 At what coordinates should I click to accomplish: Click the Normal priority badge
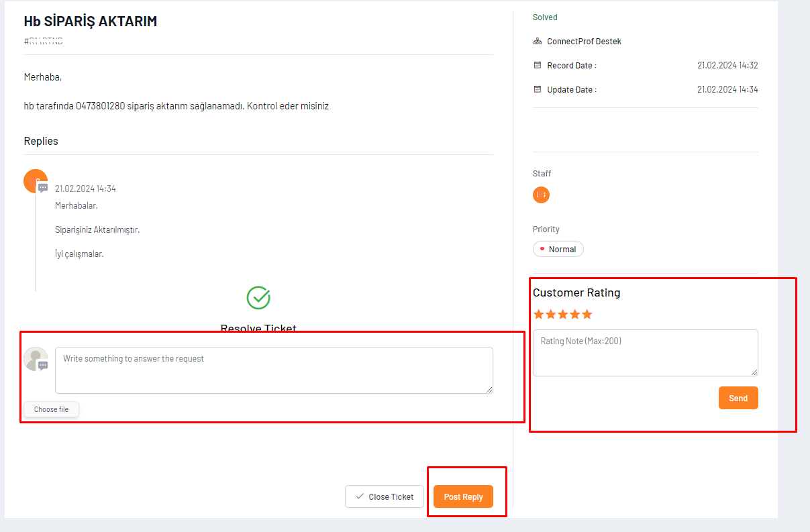(558, 249)
